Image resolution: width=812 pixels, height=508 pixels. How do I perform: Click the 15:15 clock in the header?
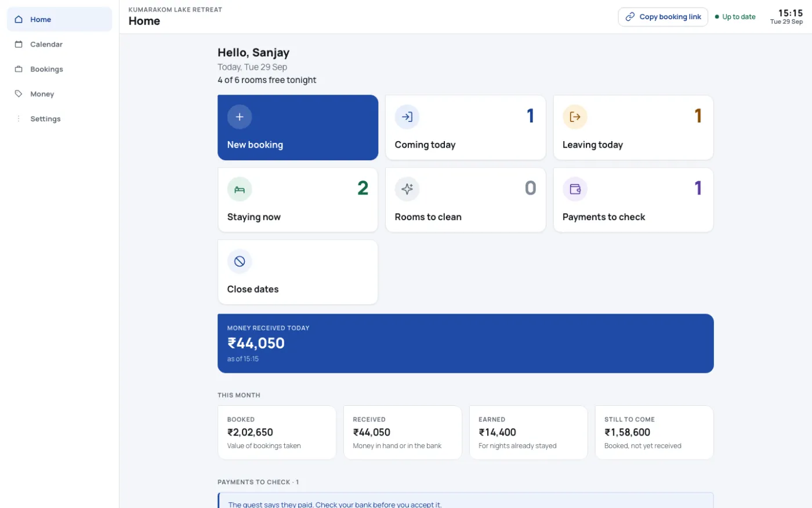[791, 13]
